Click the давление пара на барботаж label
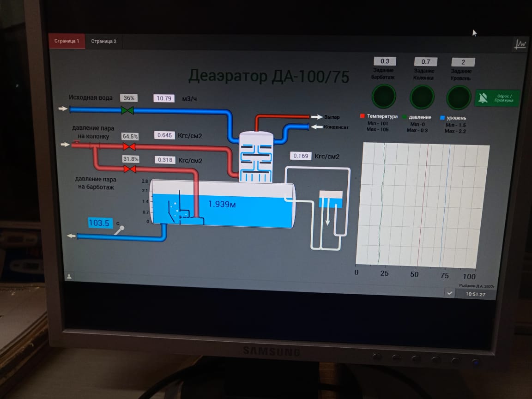This screenshot has height=399, width=532. coord(96,183)
